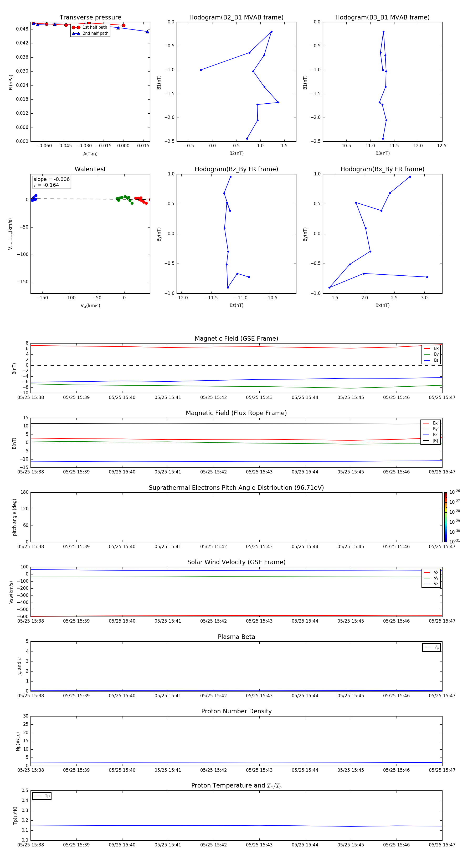This screenshot has width=473, height=868.
Task: Click the pitch angle colorbar
Action: pyautogui.click(x=446, y=517)
